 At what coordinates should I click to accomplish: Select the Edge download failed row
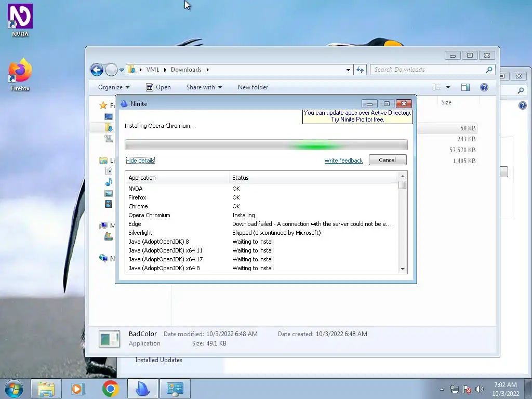[x=261, y=224]
